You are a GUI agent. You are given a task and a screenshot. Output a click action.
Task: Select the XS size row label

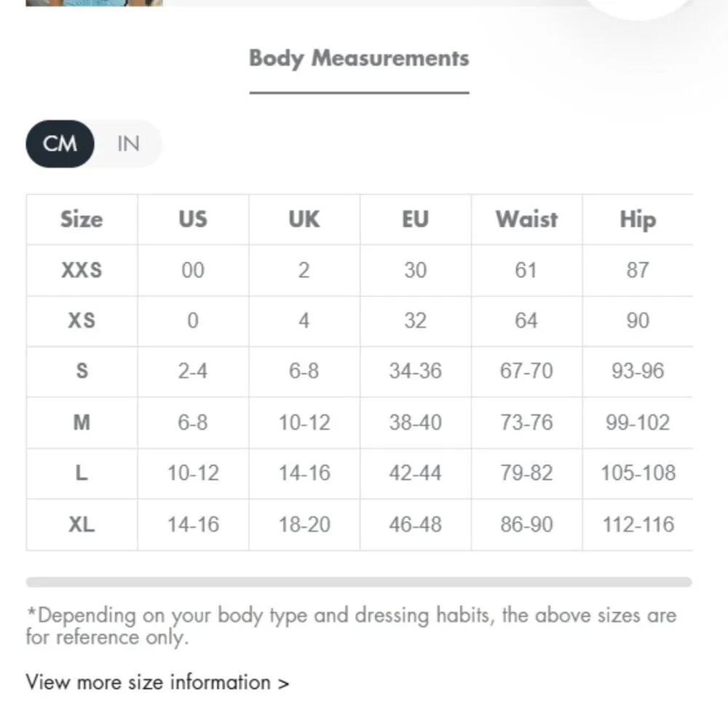click(x=82, y=320)
